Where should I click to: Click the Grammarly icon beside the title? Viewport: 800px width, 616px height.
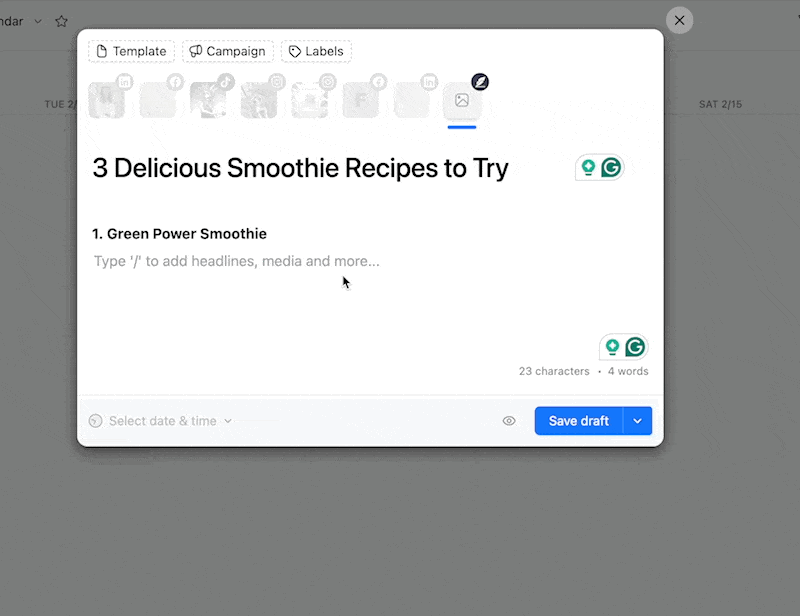(611, 167)
